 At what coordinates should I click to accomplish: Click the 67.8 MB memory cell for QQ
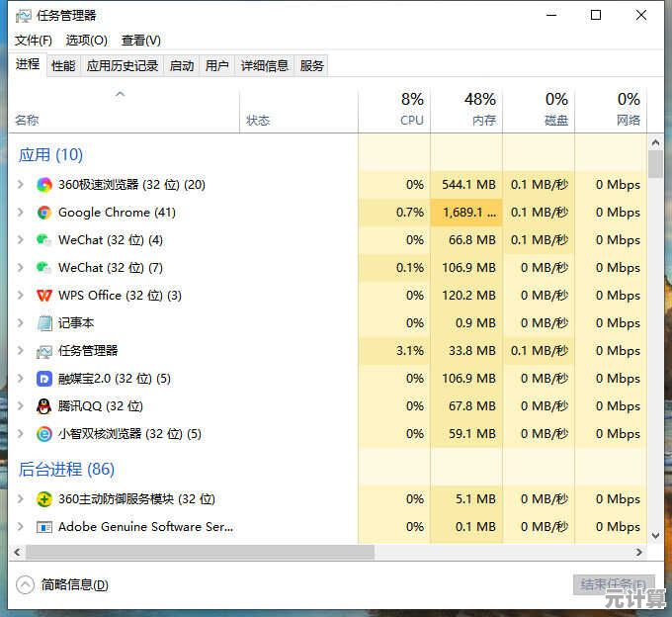(x=466, y=406)
